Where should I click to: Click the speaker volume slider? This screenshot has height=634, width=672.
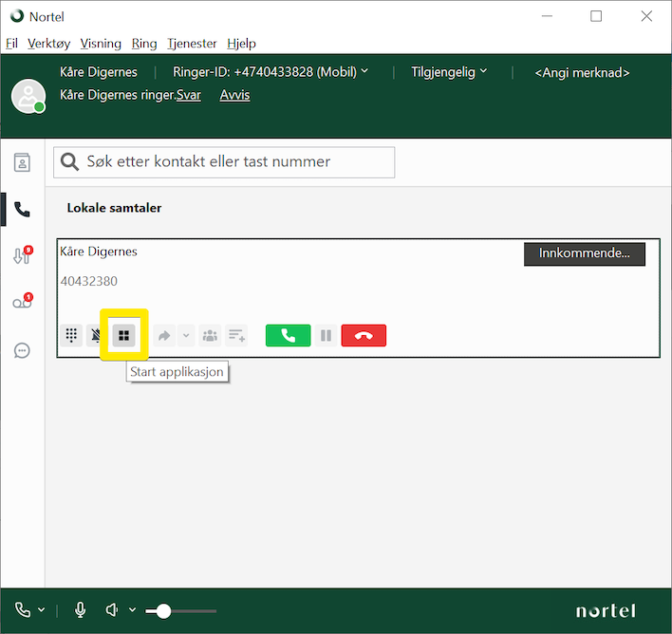180,611
